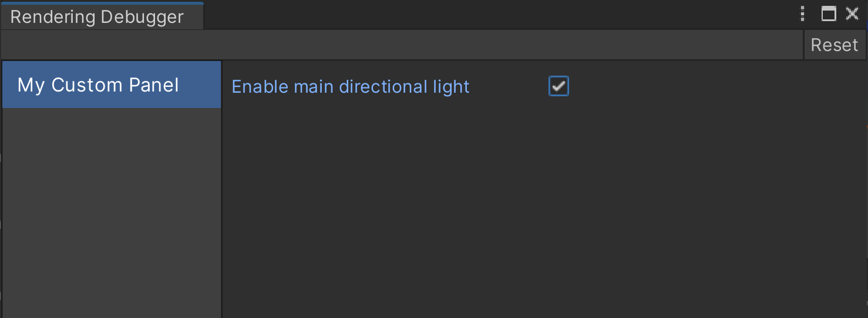Reset all debugger settings to defaults
868x318 pixels.
coord(835,45)
